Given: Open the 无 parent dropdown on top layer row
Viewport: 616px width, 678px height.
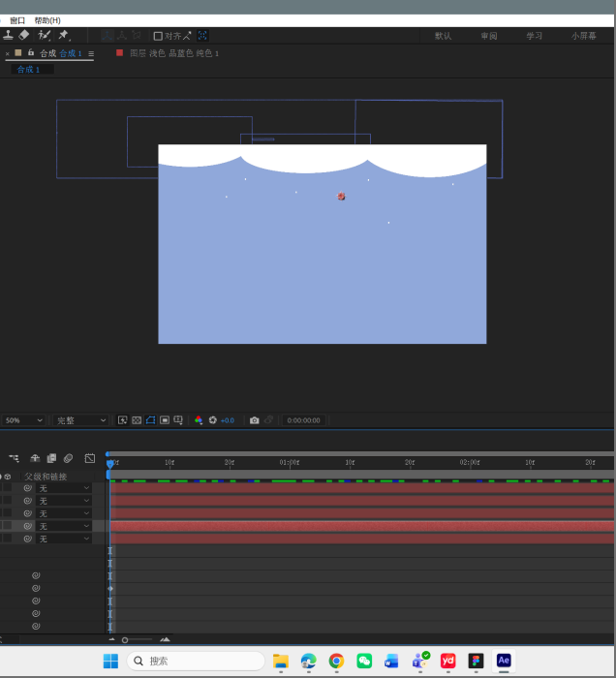Looking at the screenshot, I should [64, 488].
